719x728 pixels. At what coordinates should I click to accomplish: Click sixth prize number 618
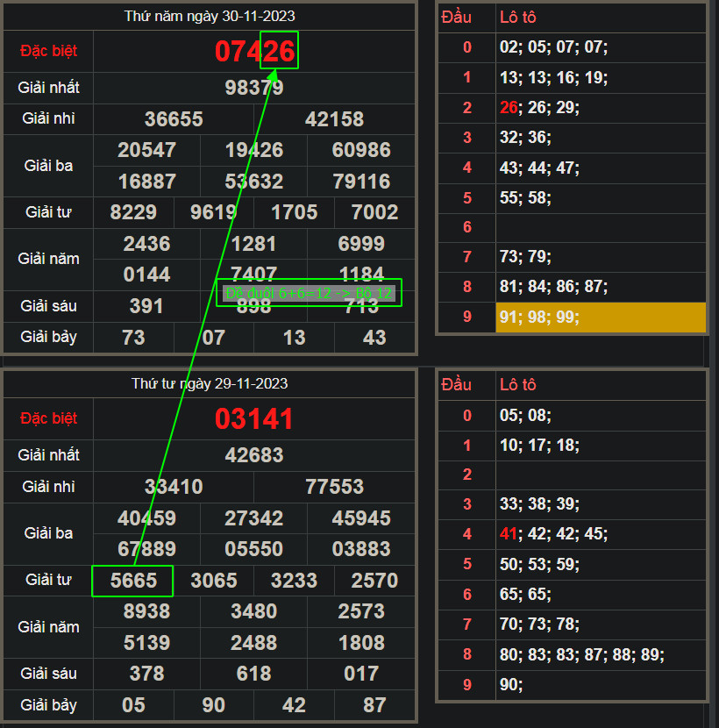coord(254,674)
